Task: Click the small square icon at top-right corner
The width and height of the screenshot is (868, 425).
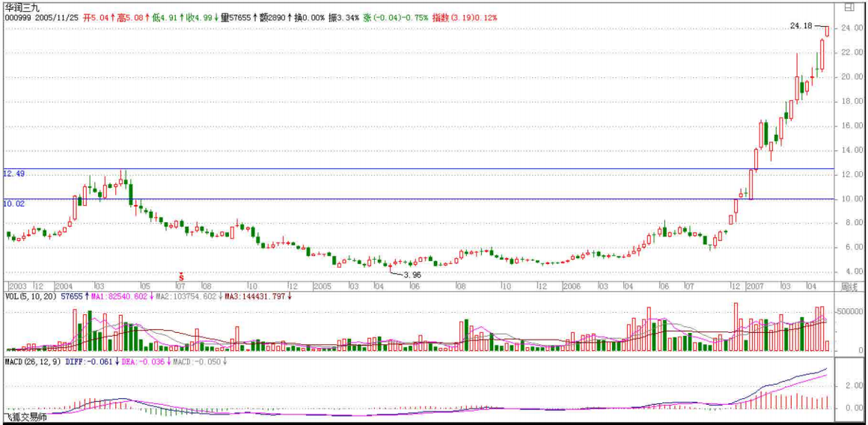Action: 849,7
